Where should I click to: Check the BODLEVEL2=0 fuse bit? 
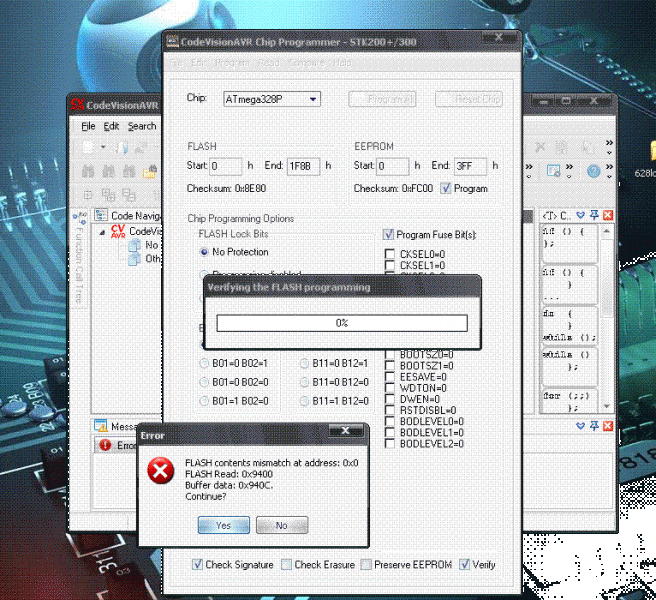[x=390, y=444]
